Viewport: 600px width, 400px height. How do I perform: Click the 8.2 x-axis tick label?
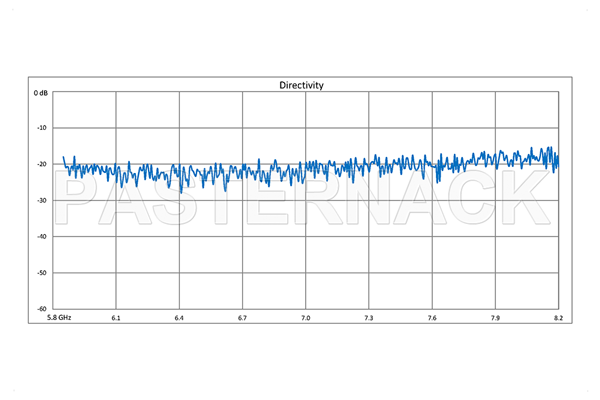click(557, 318)
